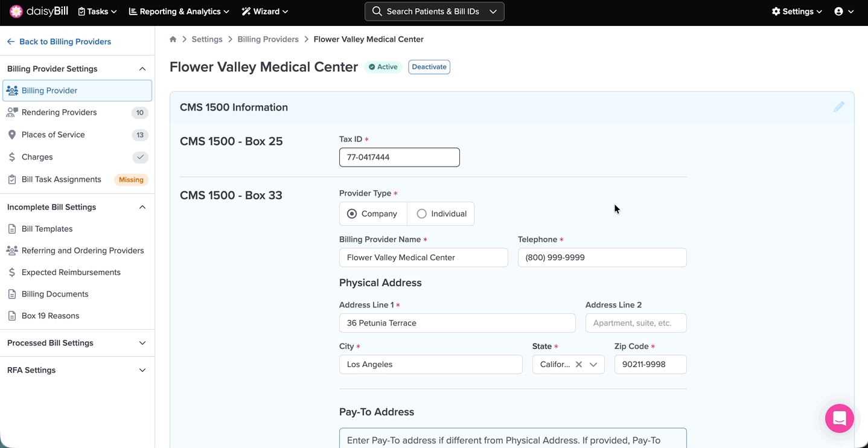Open the chat support bubble icon
The height and width of the screenshot is (448, 868).
pyautogui.click(x=839, y=418)
